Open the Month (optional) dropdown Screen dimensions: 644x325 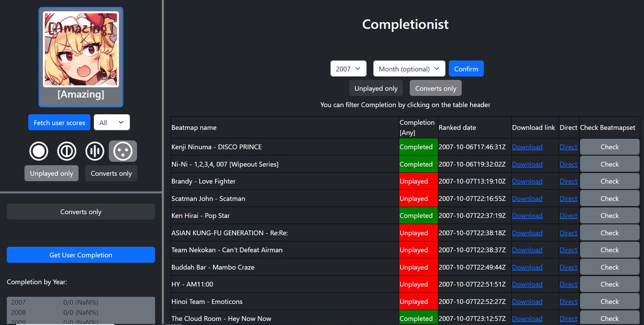(x=409, y=69)
